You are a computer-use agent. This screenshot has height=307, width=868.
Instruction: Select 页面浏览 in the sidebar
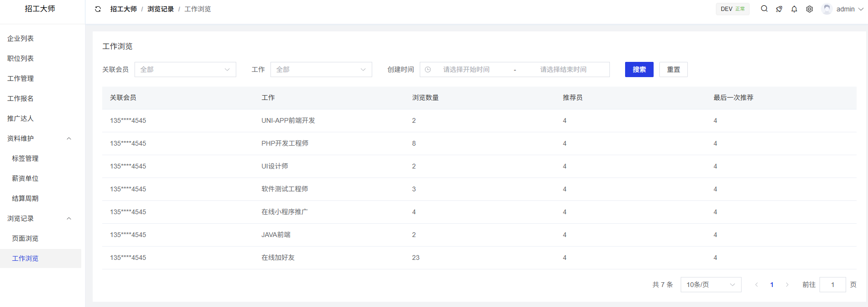pos(25,238)
